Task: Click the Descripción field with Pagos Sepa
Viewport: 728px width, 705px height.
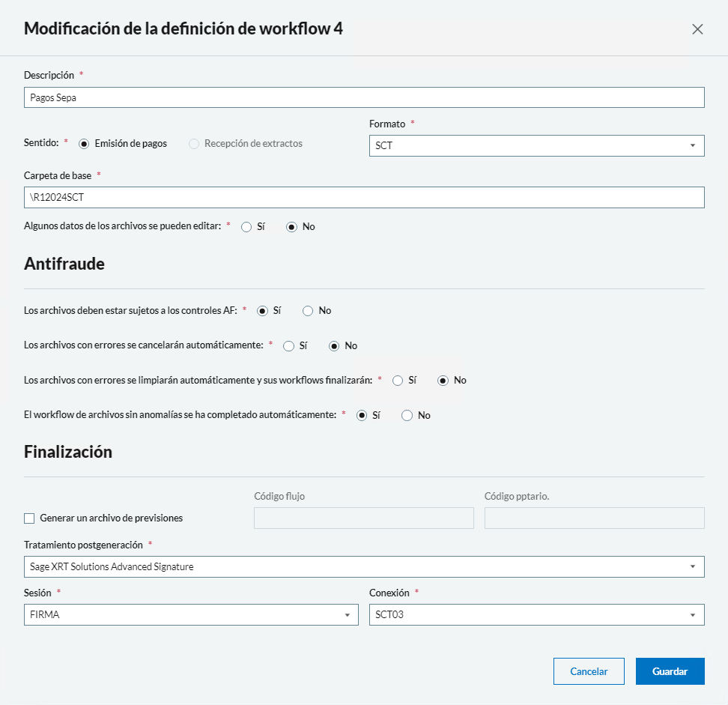Action: 364,97
